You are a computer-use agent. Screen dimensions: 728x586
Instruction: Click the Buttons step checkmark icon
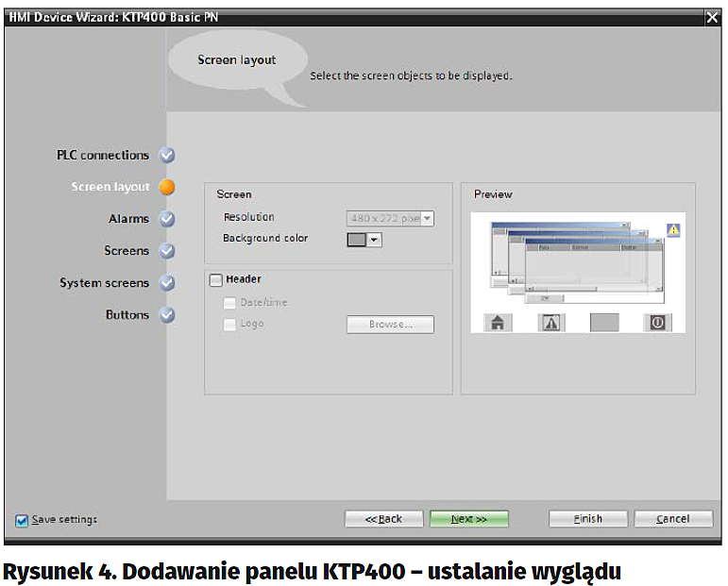pos(167,315)
